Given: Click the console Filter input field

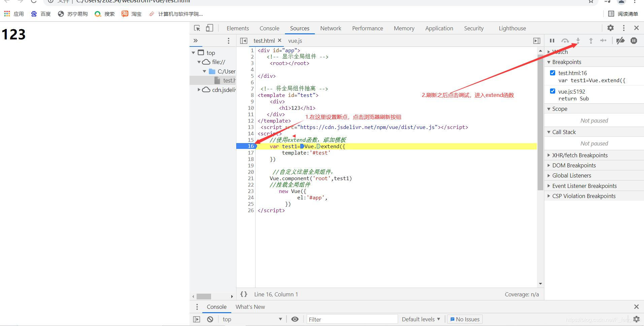Looking at the screenshot, I should tap(352, 319).
